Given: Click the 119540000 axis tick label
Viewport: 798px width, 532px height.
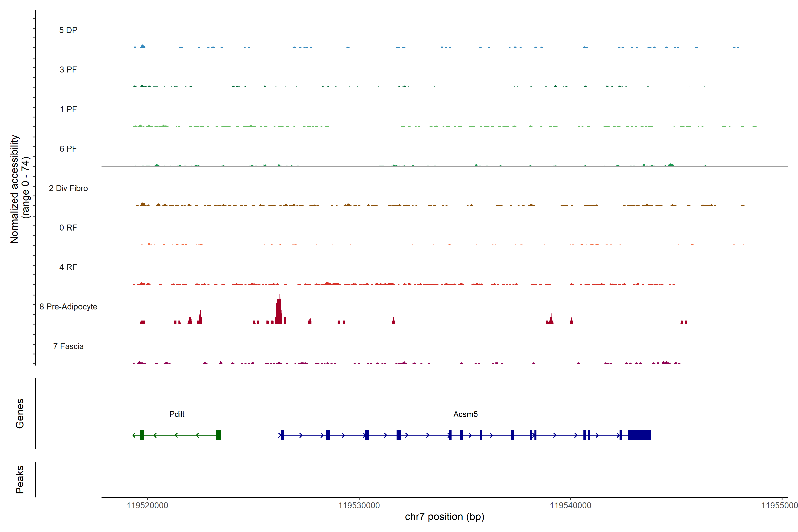Looking at the screenshot, I should pos(570,506).
